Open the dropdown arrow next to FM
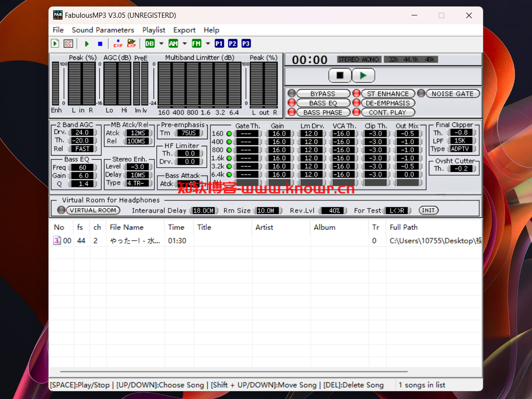The width and height of the screenshot is (532, 399). [x=208, y=43]
